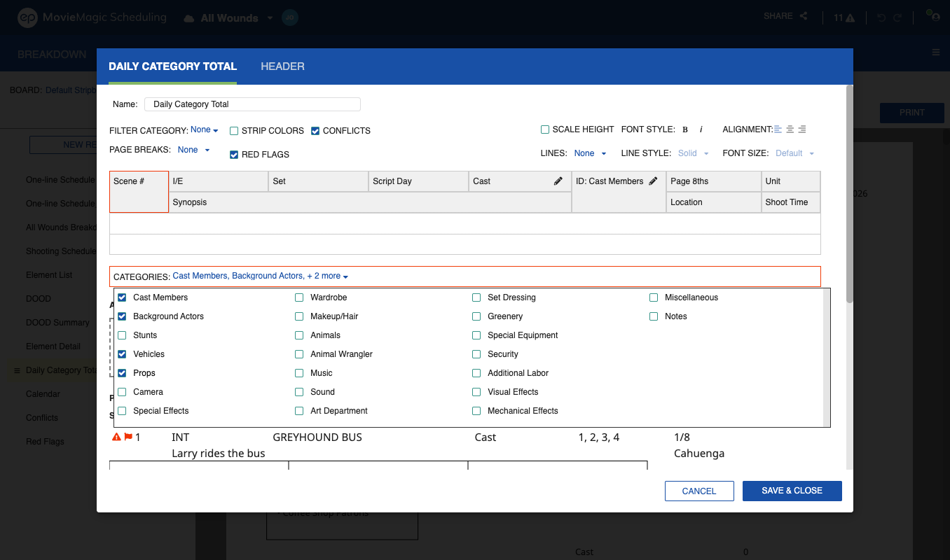Screen dimensions: 950x560
Task: Uncheck the Red Flags checkbox
Action: (x=235, y=155)
